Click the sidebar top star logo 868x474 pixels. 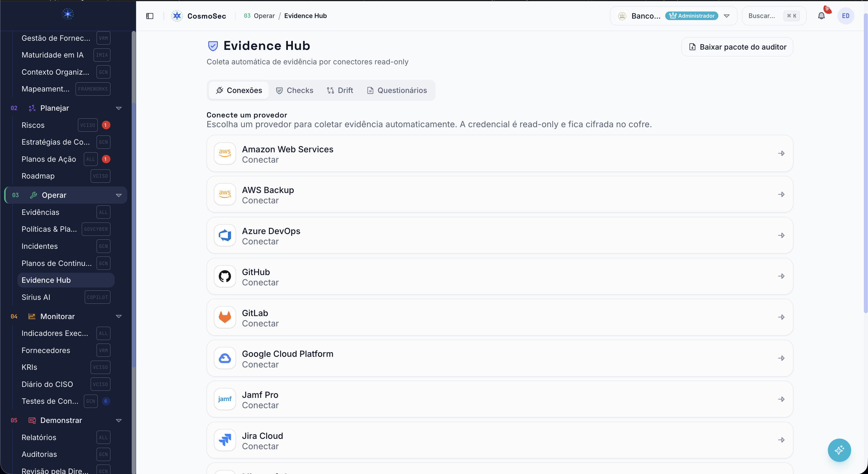[x=68, y=14]
